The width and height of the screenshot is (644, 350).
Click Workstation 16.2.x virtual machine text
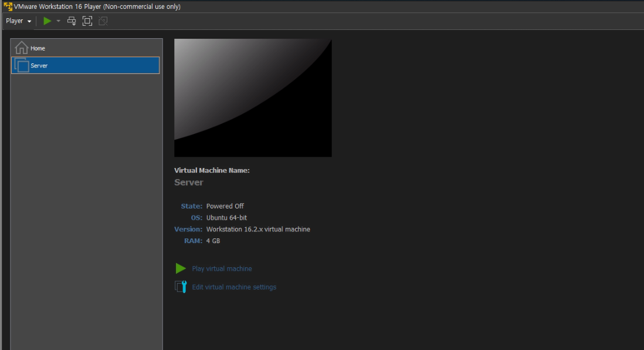click(258, 229)
